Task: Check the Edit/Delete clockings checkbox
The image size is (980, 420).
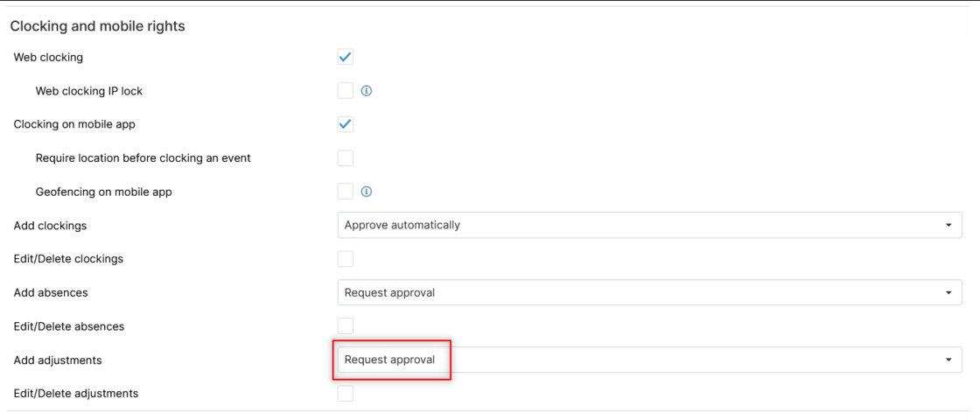Action: [346, 259]
